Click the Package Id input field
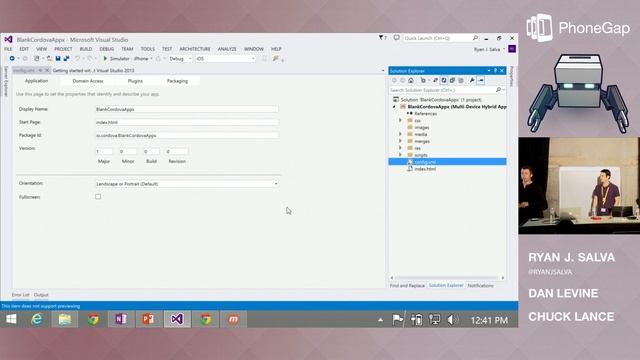The width and height of the screenshot is (640, 360). (x=187, y=135)
